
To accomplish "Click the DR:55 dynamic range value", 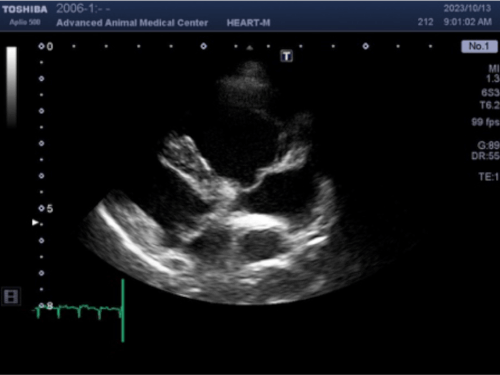I will pyautogui.click(x=485, y=156).
